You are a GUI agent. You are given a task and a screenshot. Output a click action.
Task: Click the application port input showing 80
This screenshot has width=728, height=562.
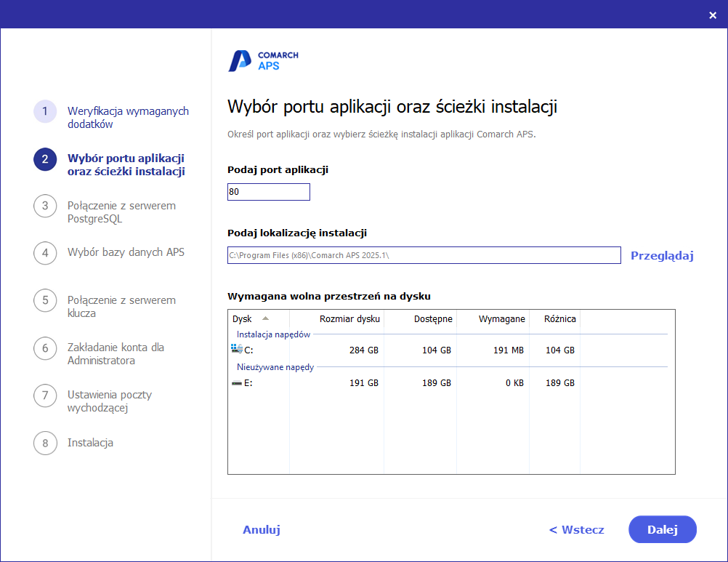tap(268, 191)
